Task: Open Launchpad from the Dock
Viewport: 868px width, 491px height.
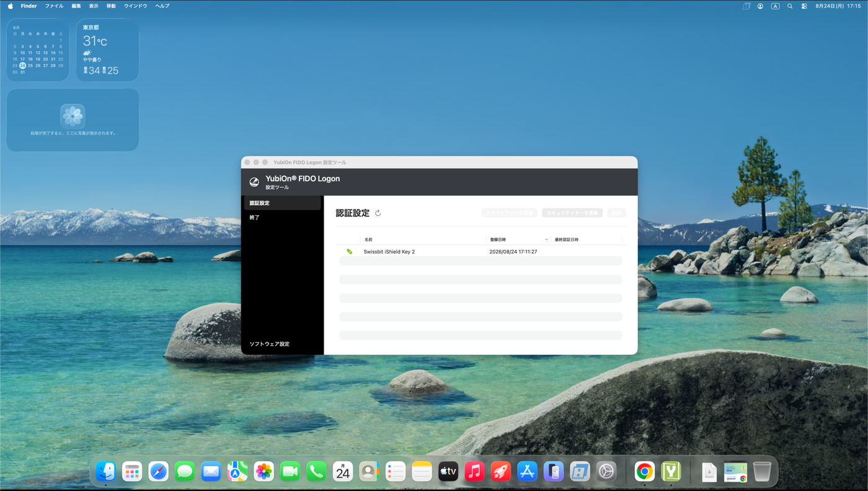Action: click(x=132, y=472)
